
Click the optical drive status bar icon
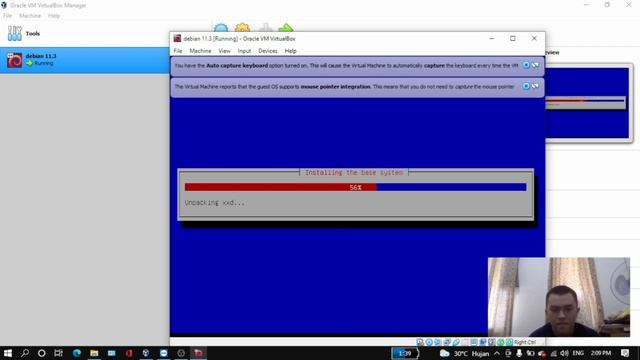pyautogui.click(x=429, y=342)
